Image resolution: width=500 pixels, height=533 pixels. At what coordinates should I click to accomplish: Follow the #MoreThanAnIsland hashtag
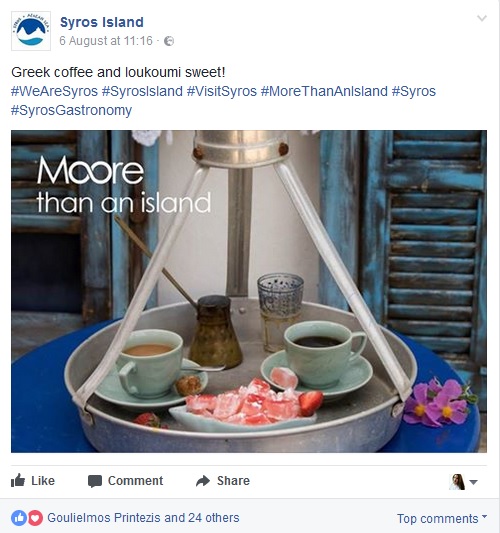point(324,91)
